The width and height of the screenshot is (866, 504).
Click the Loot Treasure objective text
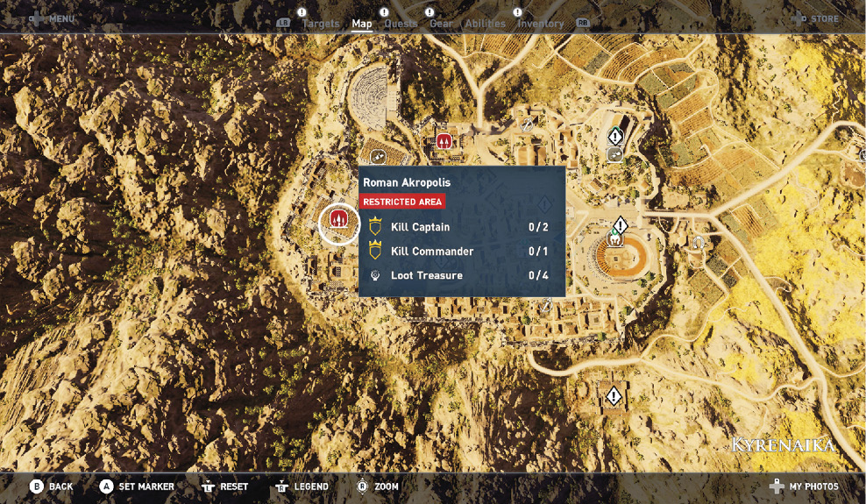coord(427,275)
